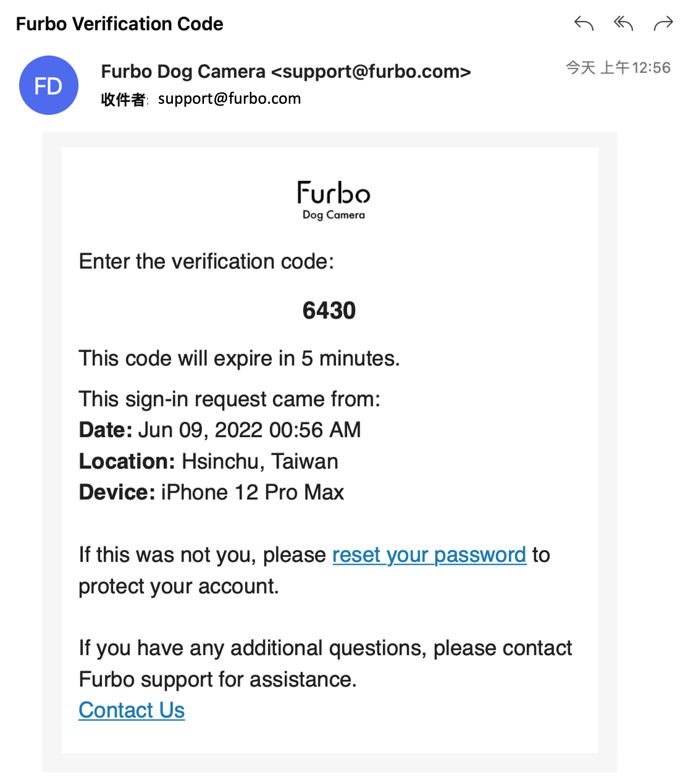Screen dimensions: 700x778
Task: Select the sender name Furbo Dog Camera
Action: pos(183,72)
